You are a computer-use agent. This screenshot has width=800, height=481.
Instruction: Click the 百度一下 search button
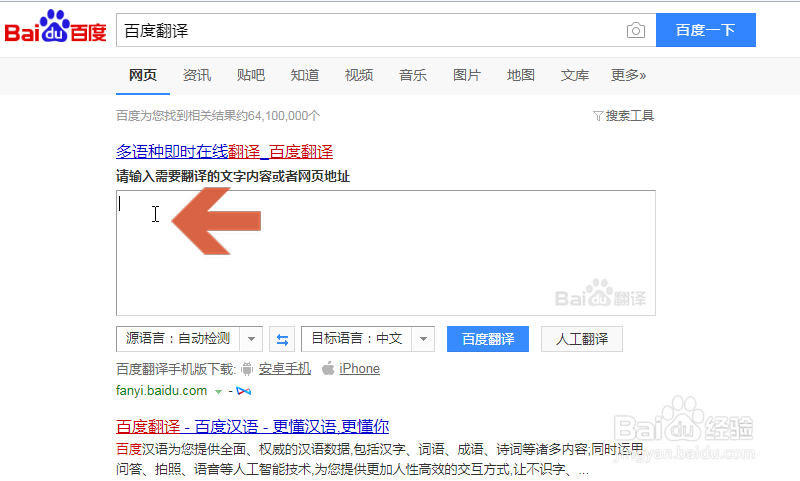click(706, 30)
